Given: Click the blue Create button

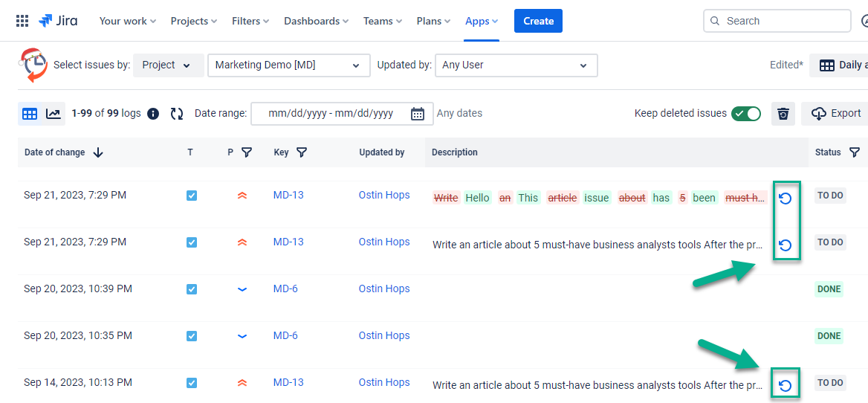Looking at the screenshot, I should [538, 21].
